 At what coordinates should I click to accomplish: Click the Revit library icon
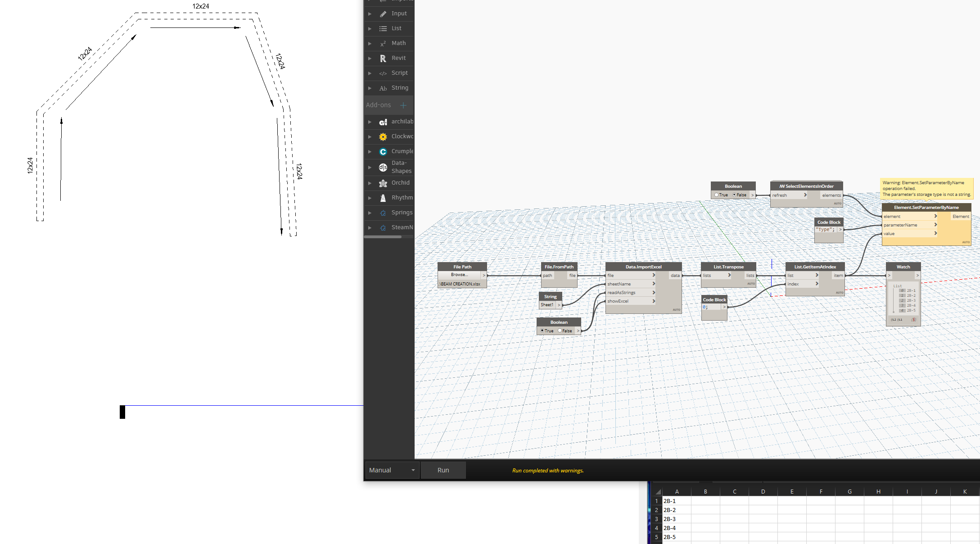click(383, 59)
